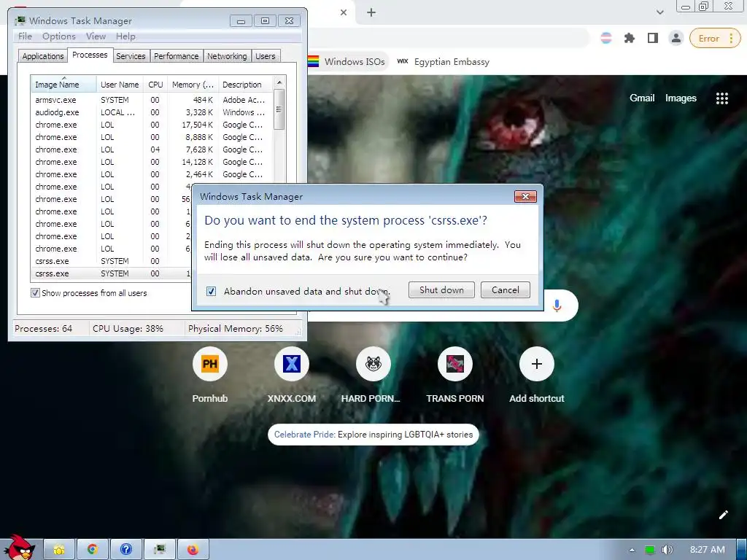Open the View menu in Task Manager
Screen dimensions: 747x560
(x=96, y=36)
